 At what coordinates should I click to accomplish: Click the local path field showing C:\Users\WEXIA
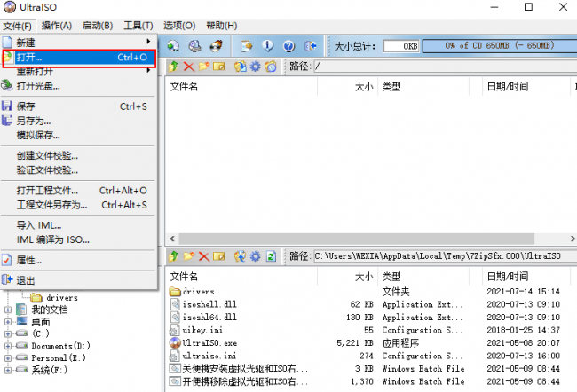point(446,256)
